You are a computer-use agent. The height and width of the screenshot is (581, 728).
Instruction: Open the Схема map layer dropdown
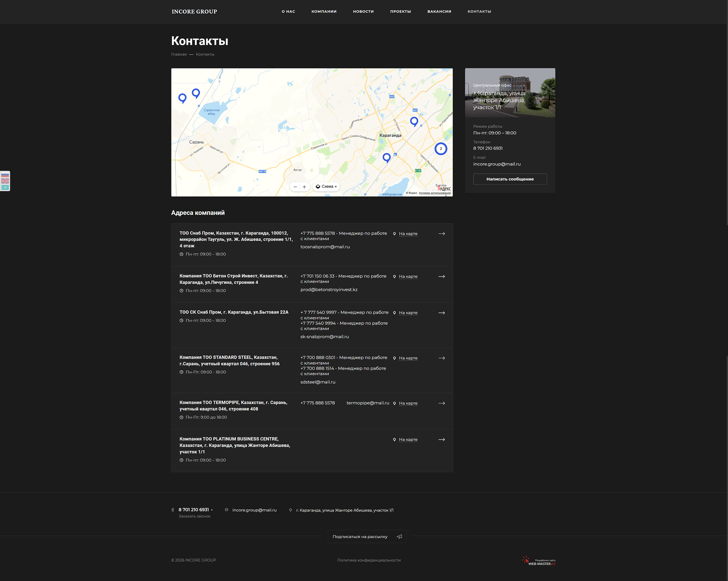coord(326,187)
